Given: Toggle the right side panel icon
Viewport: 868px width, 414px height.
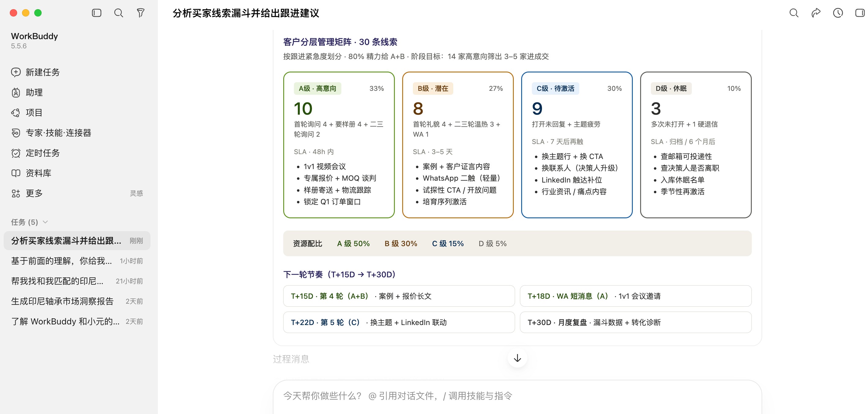Looking at the screenshot, I should point(859,13).
